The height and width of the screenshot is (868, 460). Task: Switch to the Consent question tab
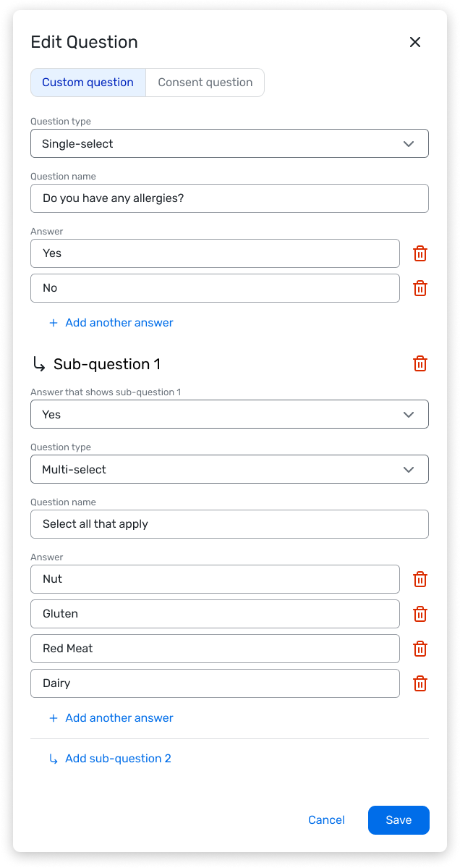click(x=205, y=83)
